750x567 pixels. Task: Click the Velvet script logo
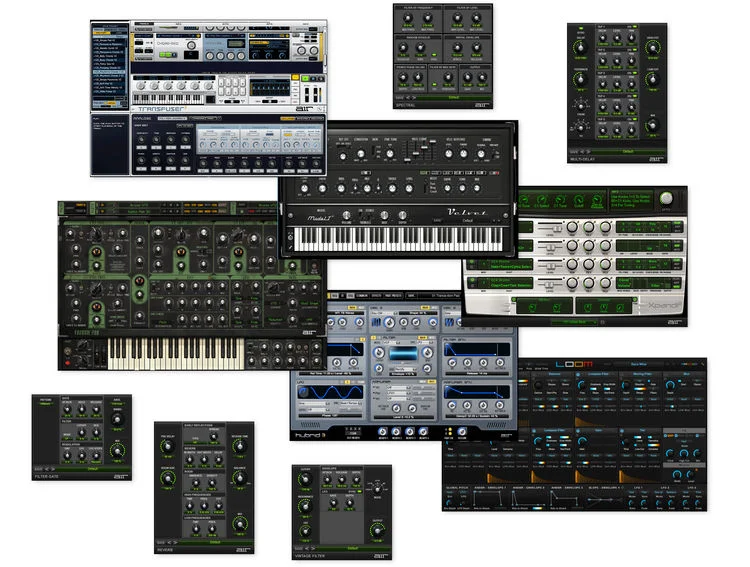pyautogui.click(x=468, y=212)
